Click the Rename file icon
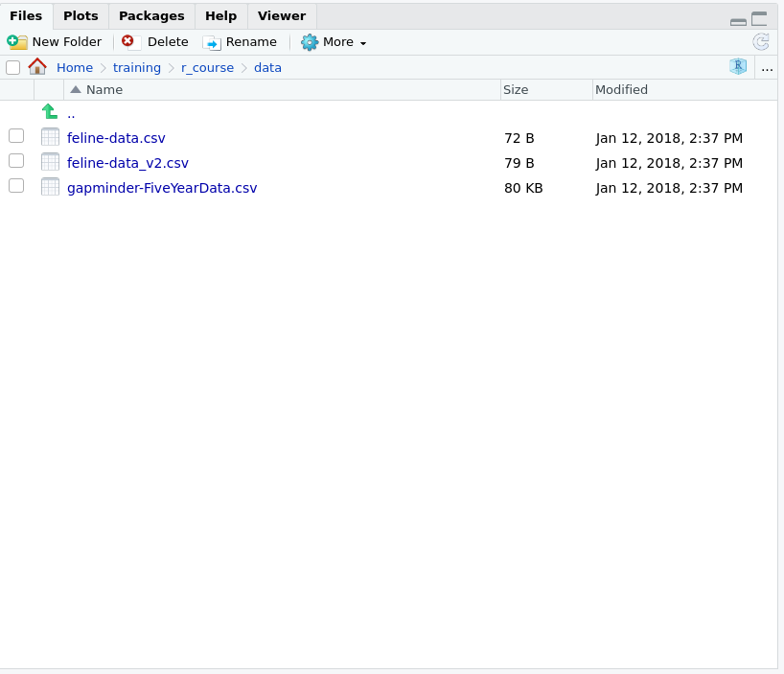The height and width of the screenshot is (674, 784). (212, 43)
